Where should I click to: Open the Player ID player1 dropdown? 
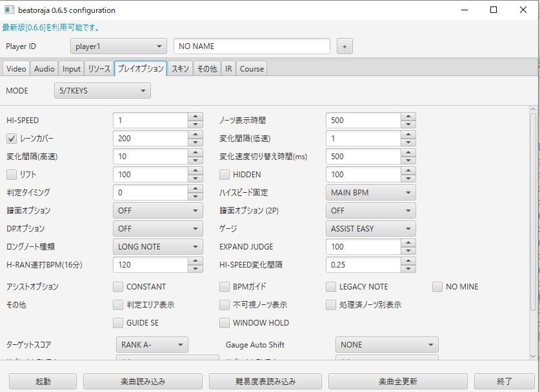119,46
